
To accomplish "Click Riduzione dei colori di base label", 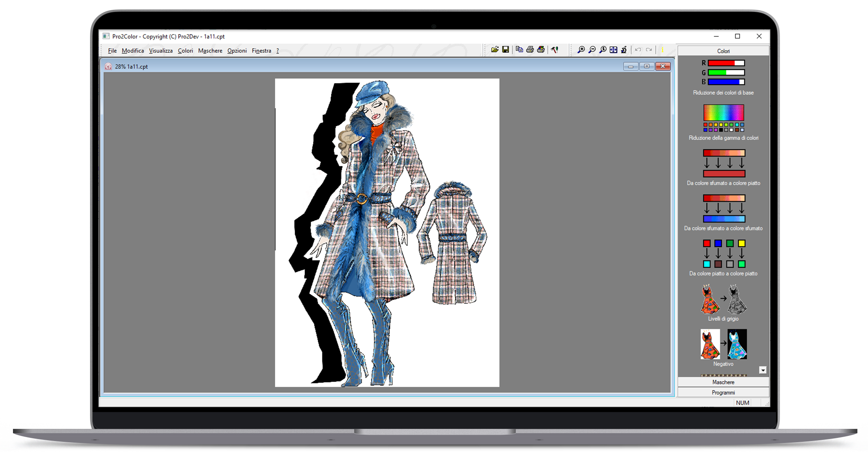I will click(x=723, y=93).
